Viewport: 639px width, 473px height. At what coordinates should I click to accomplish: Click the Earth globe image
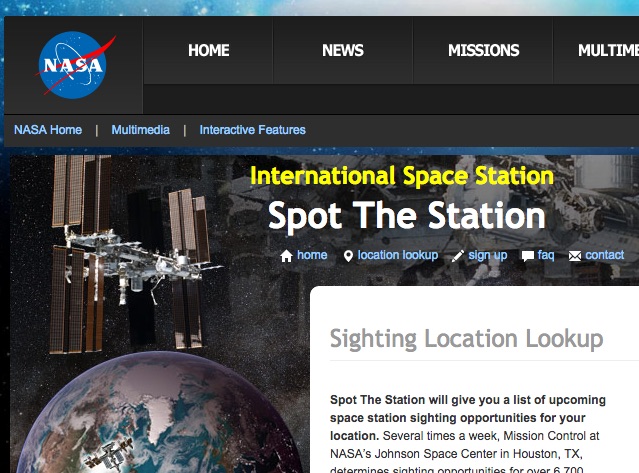coord(159,412)
